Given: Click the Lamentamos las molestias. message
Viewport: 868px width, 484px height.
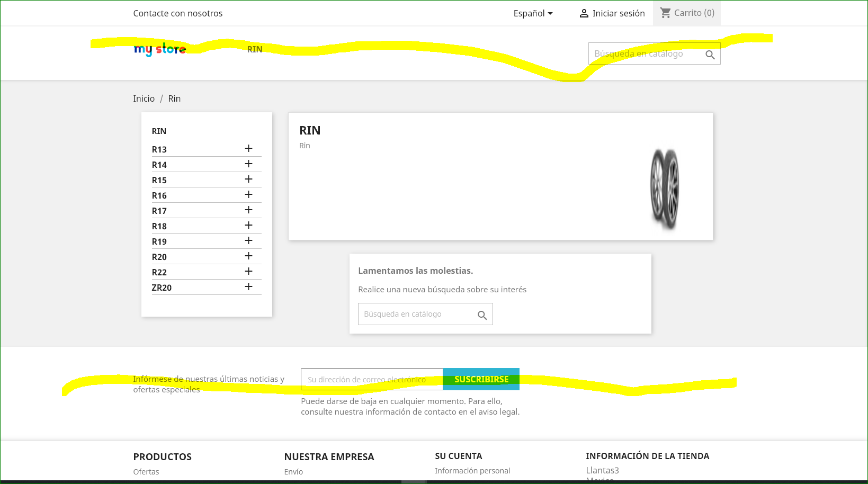Looking at the screenshot, I should pos(416,271).
